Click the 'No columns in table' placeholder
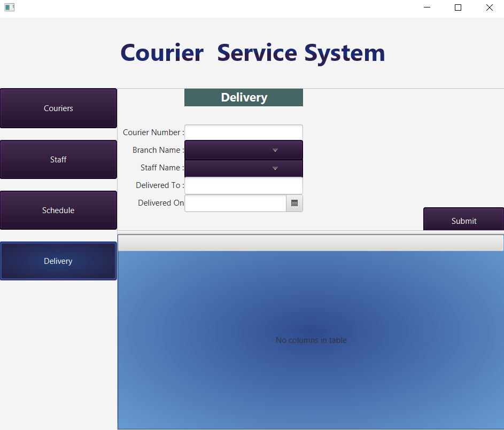The image size is (504, 430). pyautogui.click(x=311, y=340)
